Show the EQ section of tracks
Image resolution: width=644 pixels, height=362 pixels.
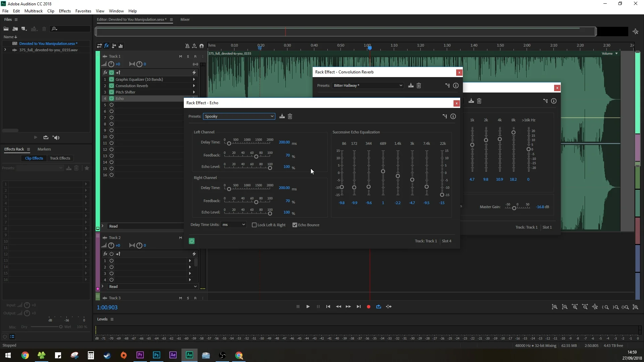121,46
